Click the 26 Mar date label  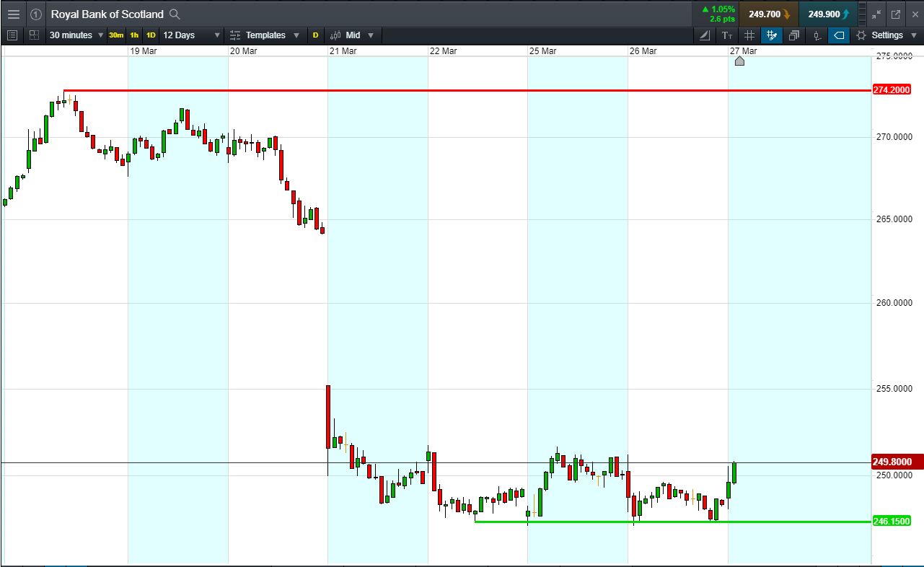click(x=643, y=51)
